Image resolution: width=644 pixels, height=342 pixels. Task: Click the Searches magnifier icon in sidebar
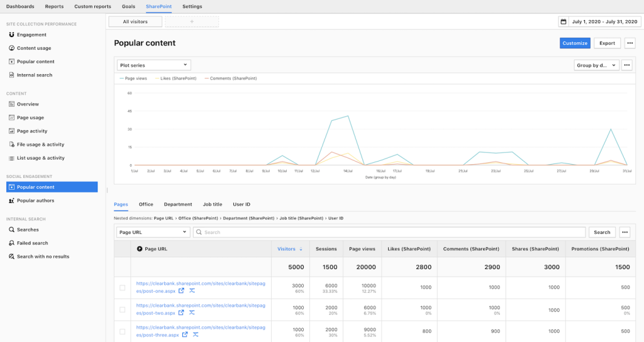pos(11,230)
